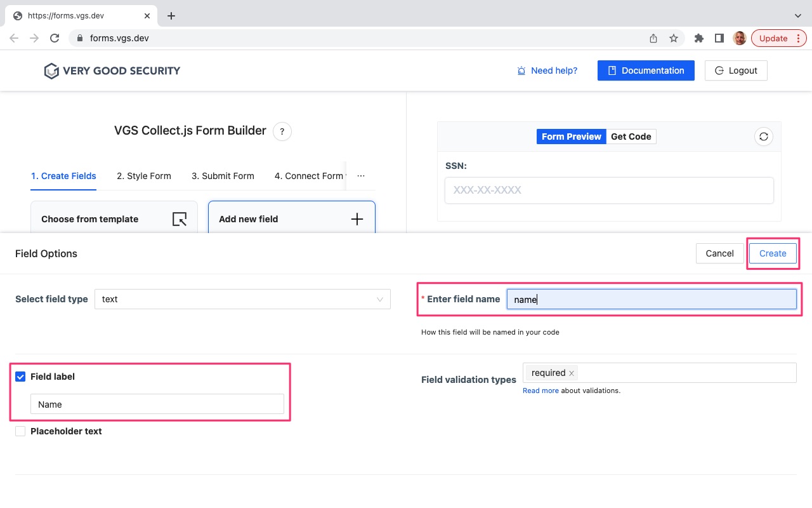812x508 pixels.
Task: Open the browser extensions puzzle icon
Action: click(699, 38)
